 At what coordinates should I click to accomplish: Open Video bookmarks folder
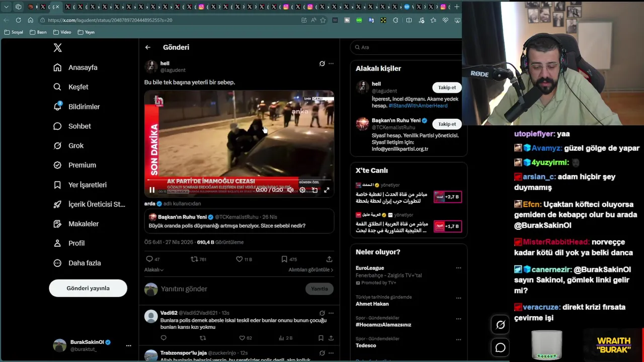(62, 32)
